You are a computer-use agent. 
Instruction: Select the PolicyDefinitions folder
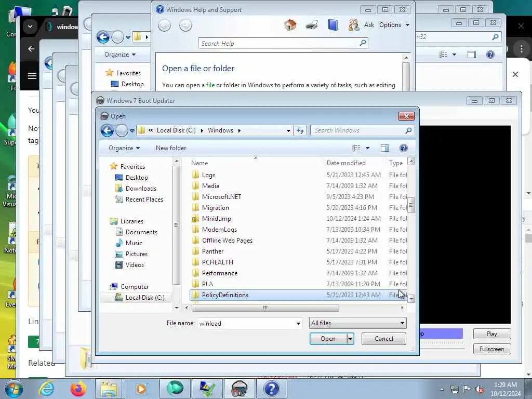point(224,295)
